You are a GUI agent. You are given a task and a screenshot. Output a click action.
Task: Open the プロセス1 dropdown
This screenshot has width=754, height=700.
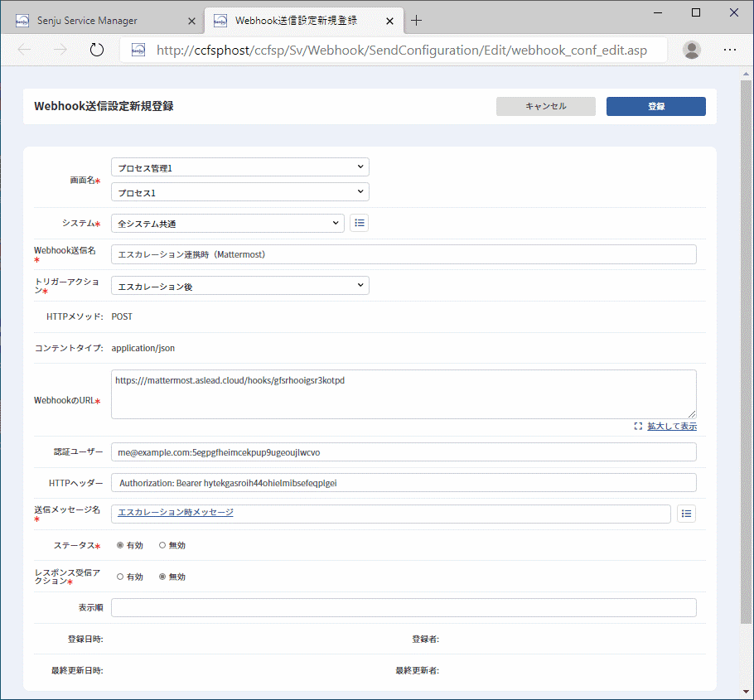pos(240,192)
